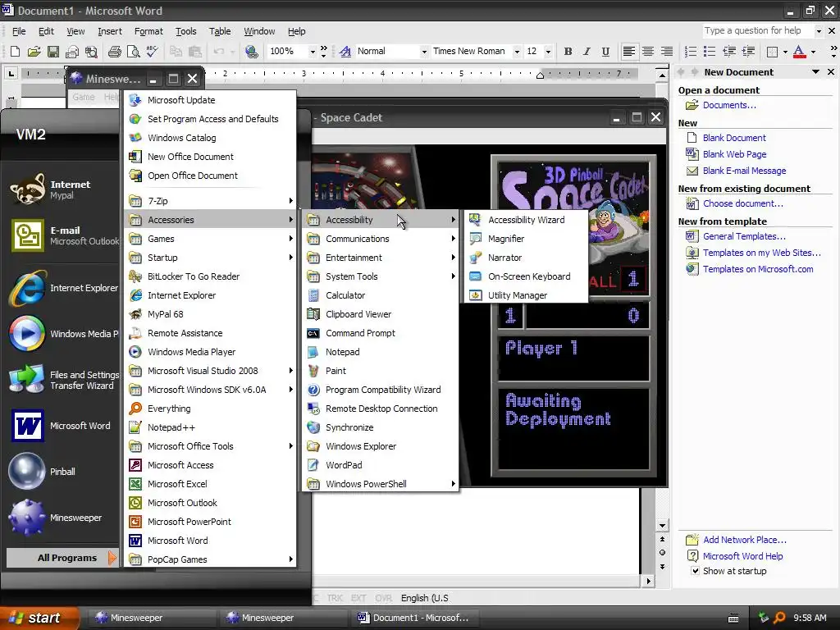Launch Command Prompt from Accessories

(381, 333)
